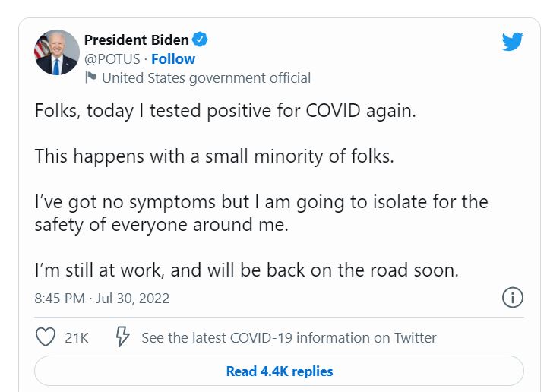Click the government official flag icon
547x392 pixels.
90,77
